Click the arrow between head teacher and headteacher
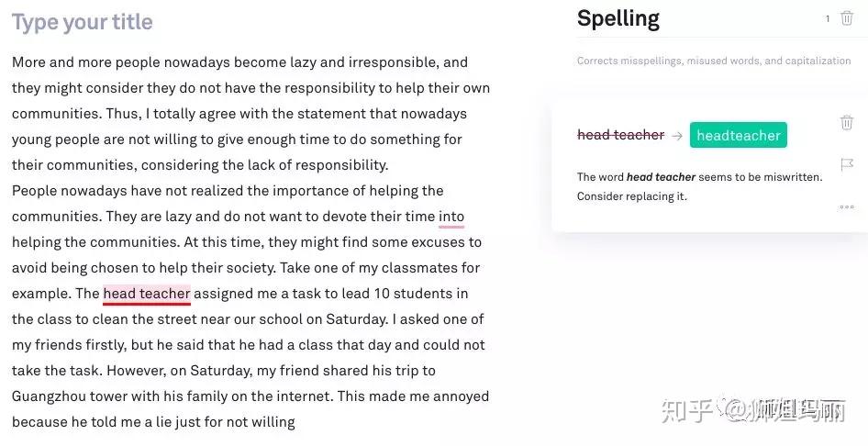The width and height of the screenshot is (868, 446). click(677, 136)
